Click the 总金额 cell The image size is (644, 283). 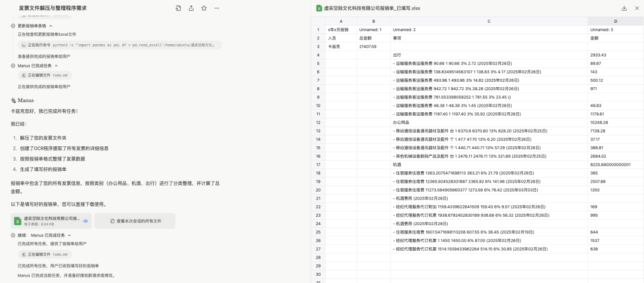click(373, 38)
